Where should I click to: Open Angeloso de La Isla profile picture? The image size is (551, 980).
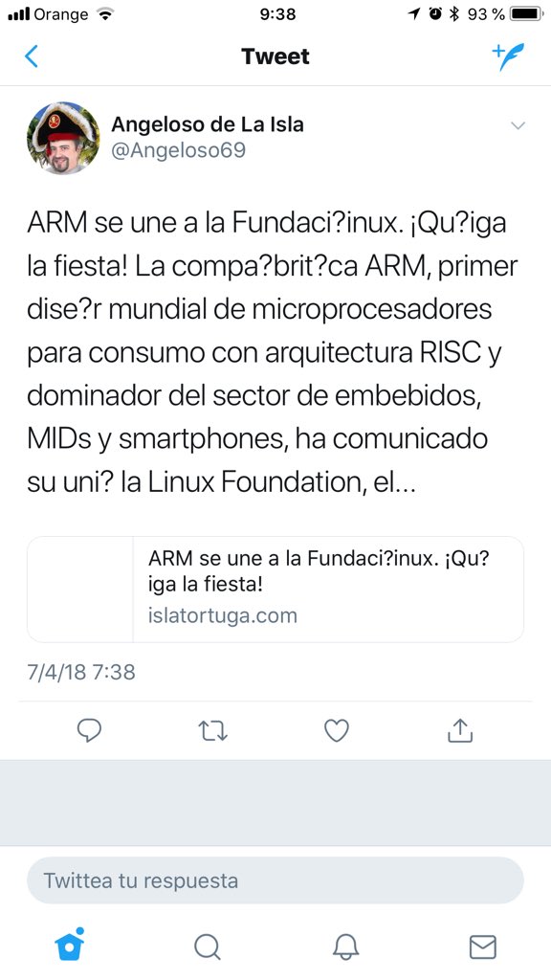[x=63, y=138]
